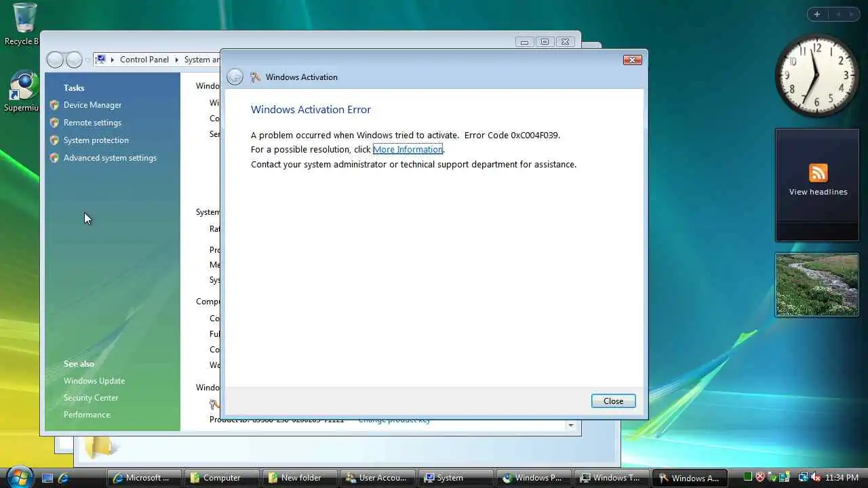Viewport: 868px width, 488px height.
Task: Open Windows Update under See also
Action: click(94, 381)
